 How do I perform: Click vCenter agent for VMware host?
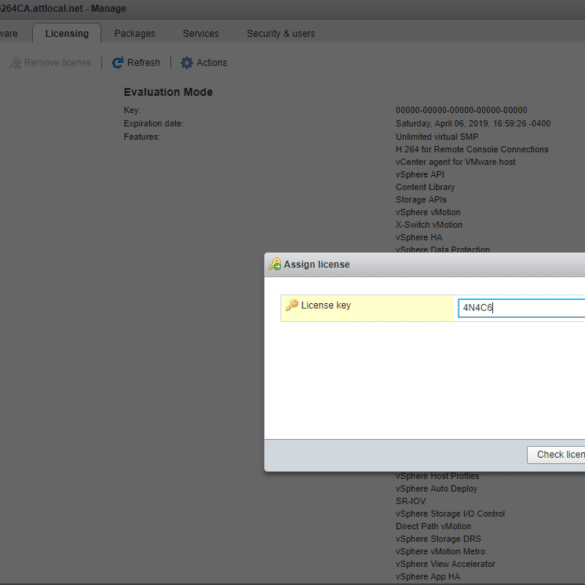(x=456, y=162)
